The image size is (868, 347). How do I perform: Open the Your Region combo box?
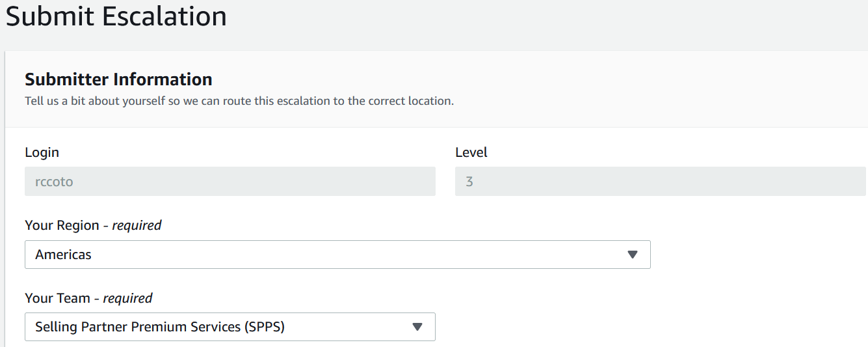point(337,255)
